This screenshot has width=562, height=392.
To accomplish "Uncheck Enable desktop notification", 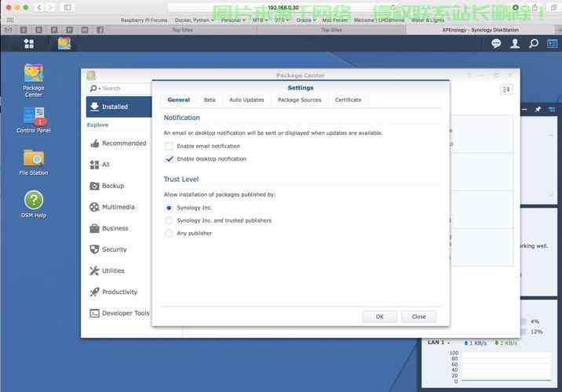I will (x=169, y=159).
